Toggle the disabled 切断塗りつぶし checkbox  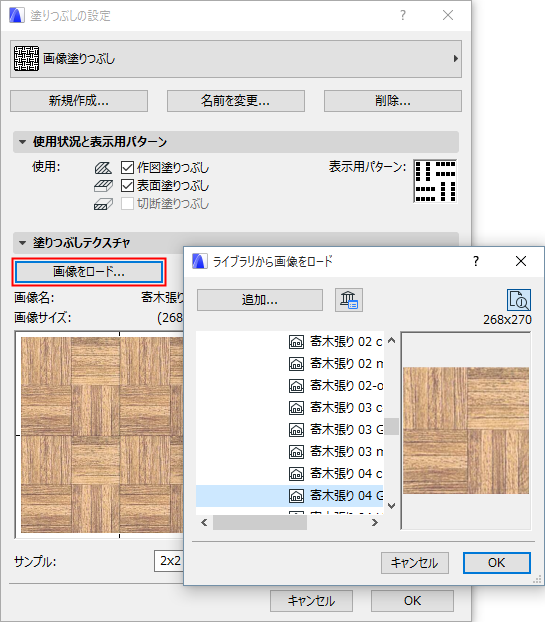[x=127, y=204]
